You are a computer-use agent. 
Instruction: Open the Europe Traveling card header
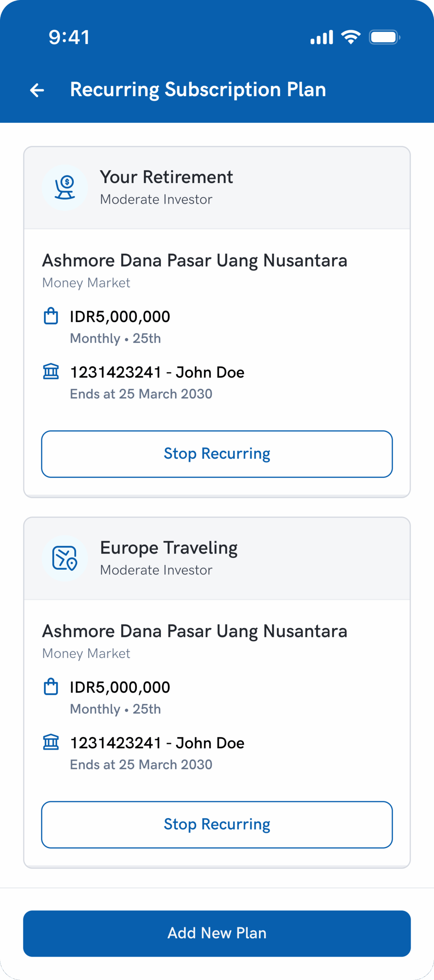(x=217, y=559)
